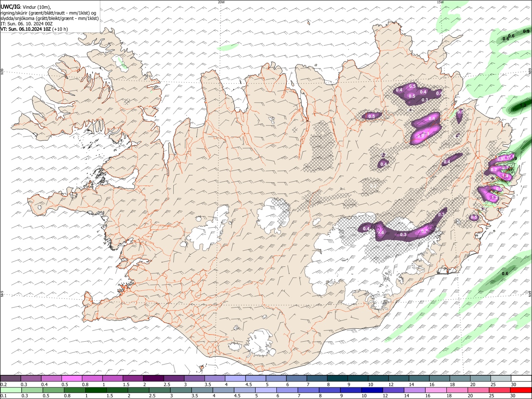Click the valid time line 'VT: Sun. 06.10.2024 10Z (+10 h)'
This screenshot has height=399, width=532.
(x=34, y=29)
